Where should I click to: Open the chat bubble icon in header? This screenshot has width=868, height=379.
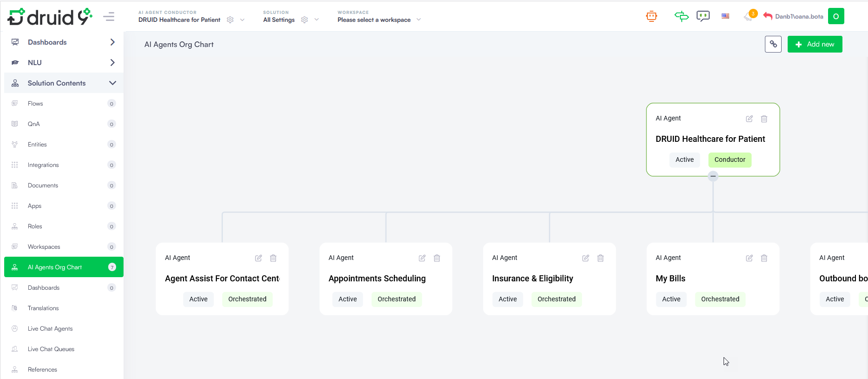click(x=703, y=16)
